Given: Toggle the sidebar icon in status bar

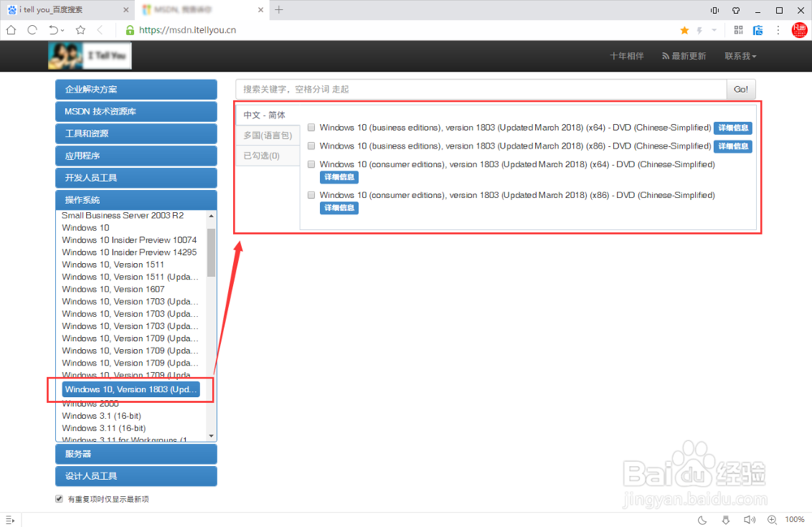Looking at the screenshot, I should [x=10, y=520].
